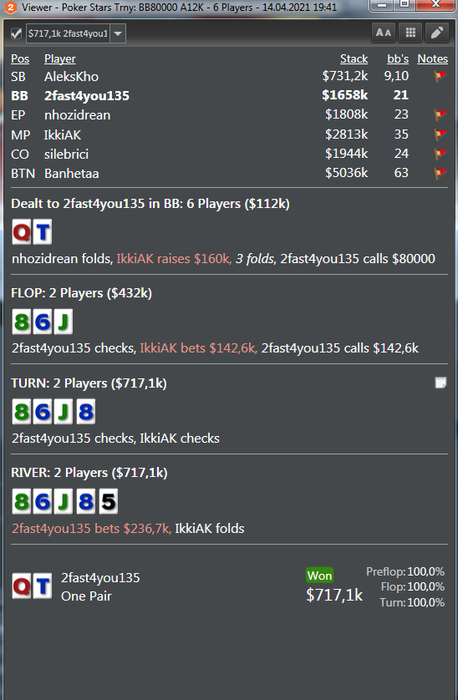
Task: Click the note flag beside AleksKho
Action: (x=440, y=76)
